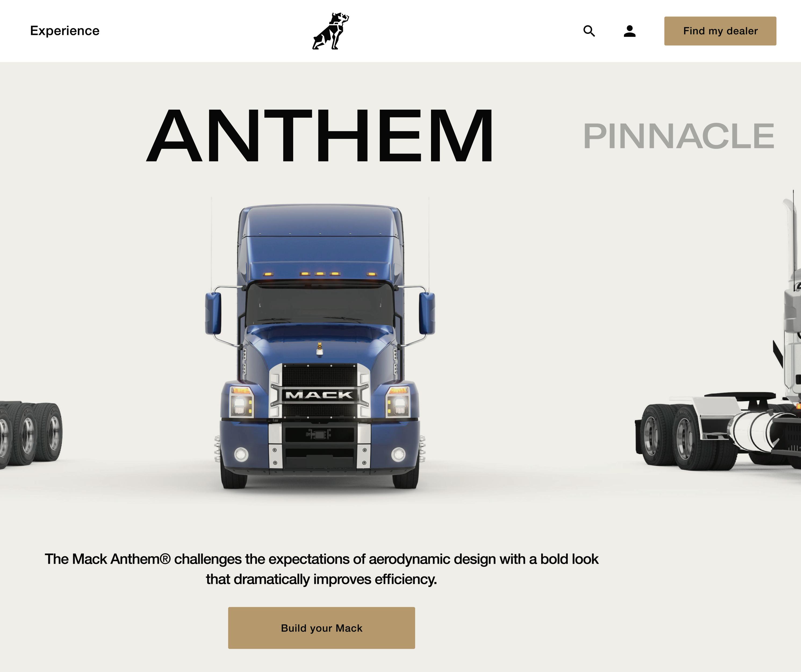The image size is (801, 672).
Task: Click the Find my dealer button
Action: [720, 31]
